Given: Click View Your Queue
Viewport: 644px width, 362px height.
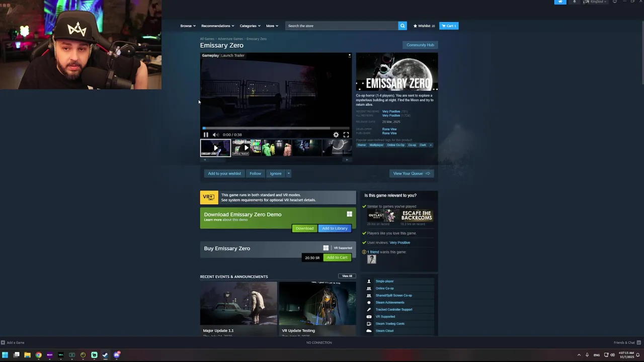Looking at the screenshot, I should (412, 173).
